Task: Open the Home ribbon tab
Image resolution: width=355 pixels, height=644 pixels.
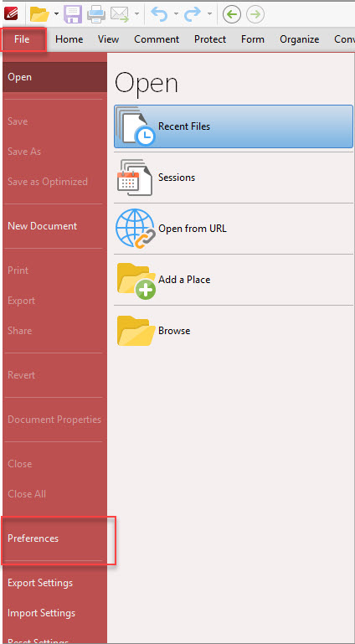Action: coord(69,39)
